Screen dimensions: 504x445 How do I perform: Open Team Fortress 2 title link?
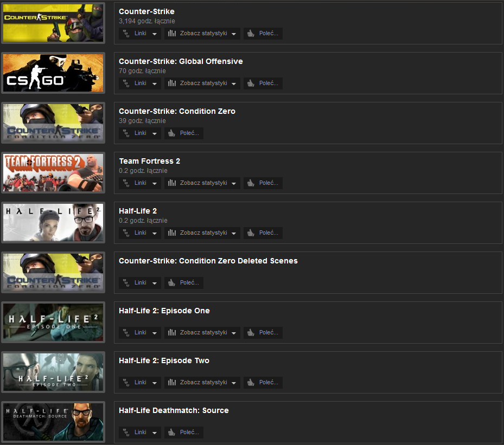(150, 161)
